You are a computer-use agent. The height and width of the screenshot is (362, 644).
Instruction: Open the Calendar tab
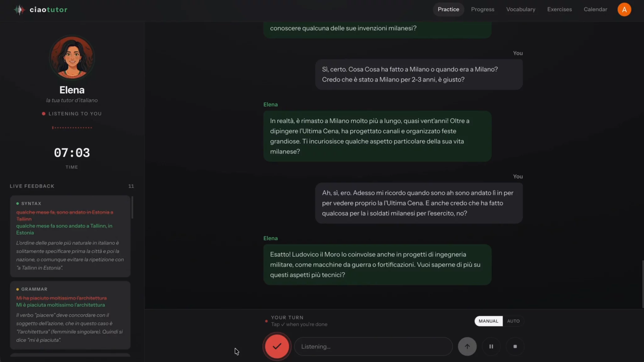point(595,9)
